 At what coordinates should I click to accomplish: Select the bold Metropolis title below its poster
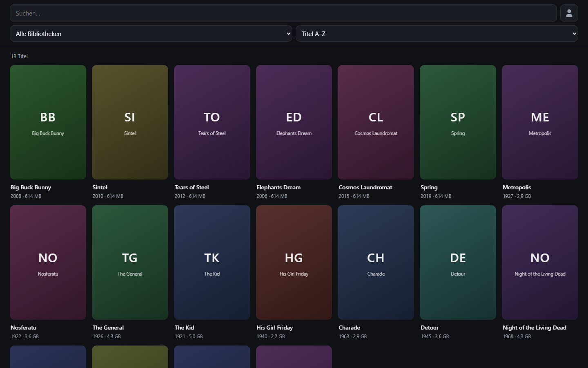pyautogui.click(x=517, y=187)
